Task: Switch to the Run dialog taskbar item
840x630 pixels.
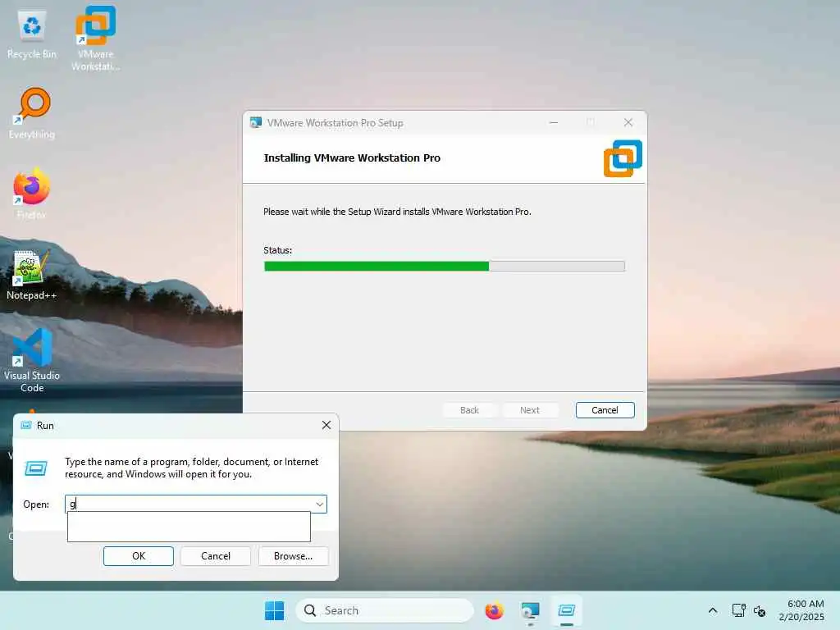Action: tap(566, 610)
